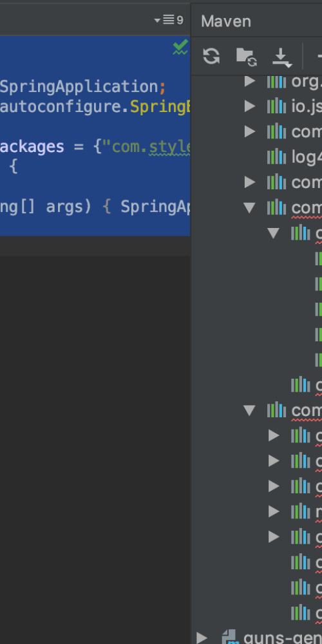The image size is (322, 644).
Task: Click the green inspection checkmark icon
Action: 180,47
